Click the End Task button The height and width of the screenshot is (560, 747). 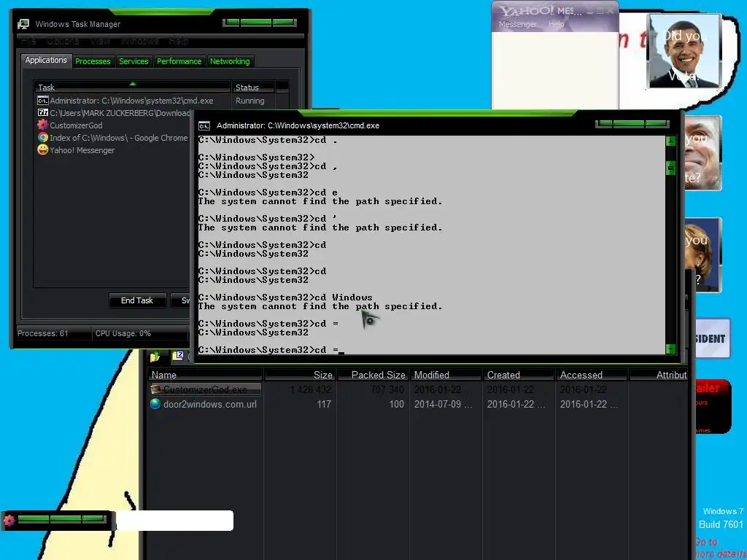[x=137, y=300]
